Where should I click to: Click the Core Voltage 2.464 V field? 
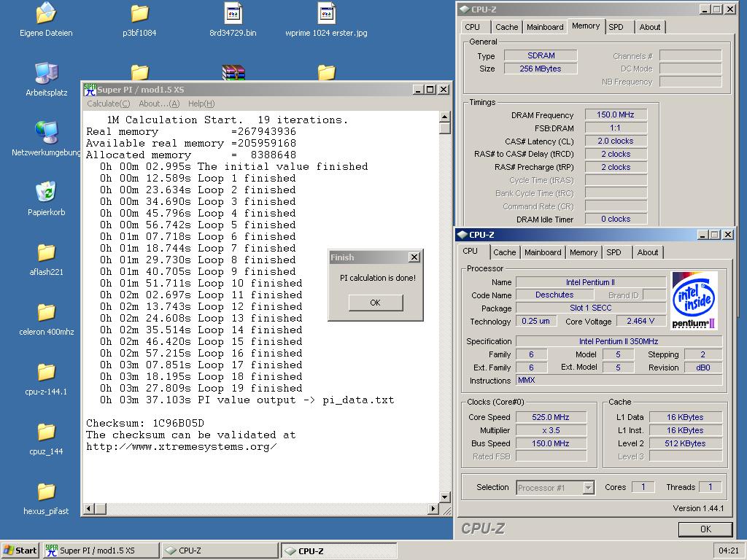click(640, 321)
